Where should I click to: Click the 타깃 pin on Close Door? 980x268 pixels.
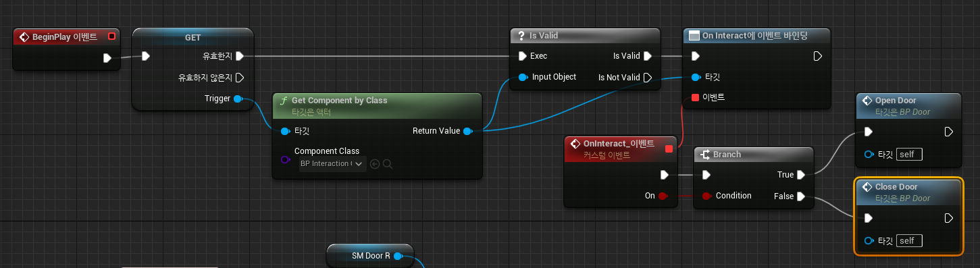[869, 241]
